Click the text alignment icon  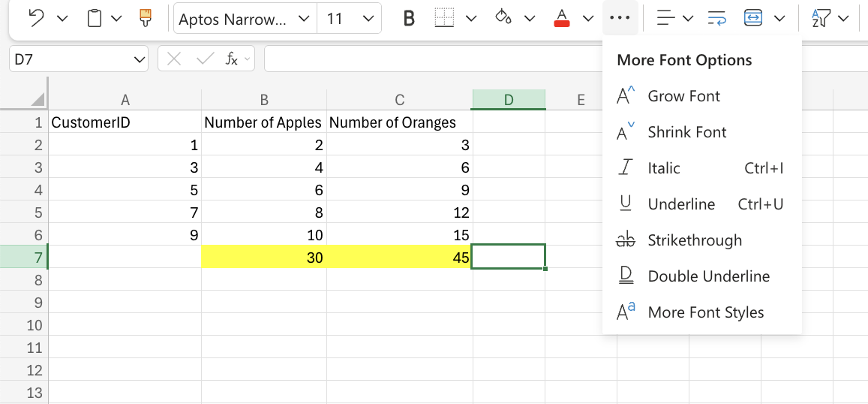pyautogui.click(x=666, y=18)
